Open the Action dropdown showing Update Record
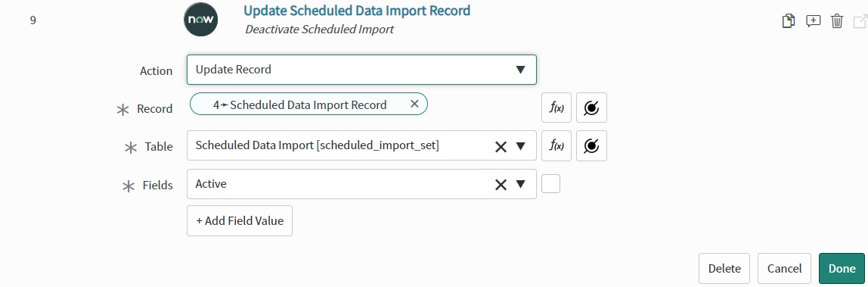The image size is (868, 287). (x=361, y=69)
